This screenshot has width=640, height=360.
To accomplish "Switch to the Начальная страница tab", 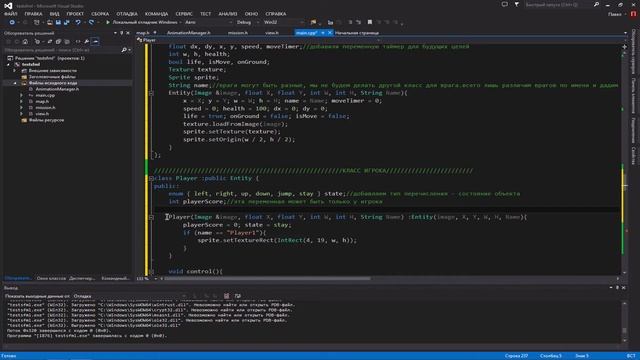I will click(357, 33).
